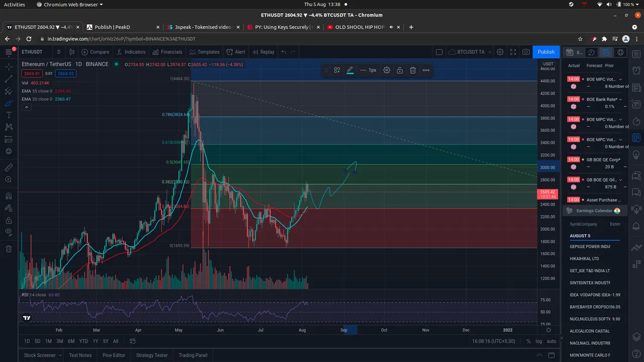644x362 pixels.
Task: Take a chart snapshot with camera icon
Action: click(x=526, y=52)
